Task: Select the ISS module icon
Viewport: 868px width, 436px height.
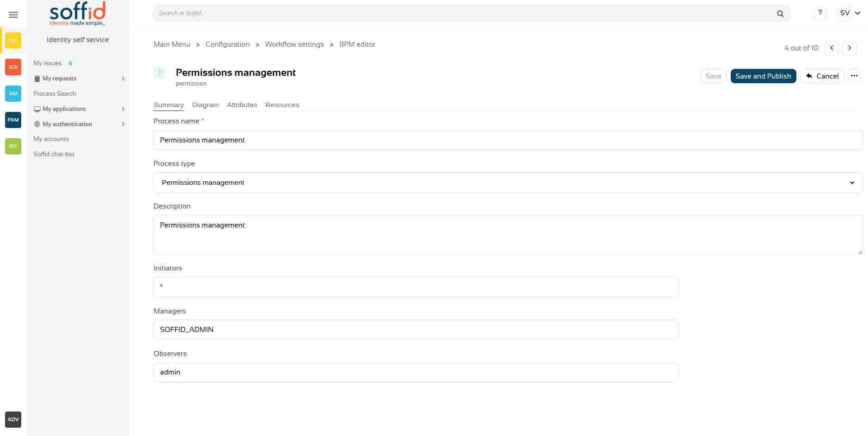Action: click(13, 41)
